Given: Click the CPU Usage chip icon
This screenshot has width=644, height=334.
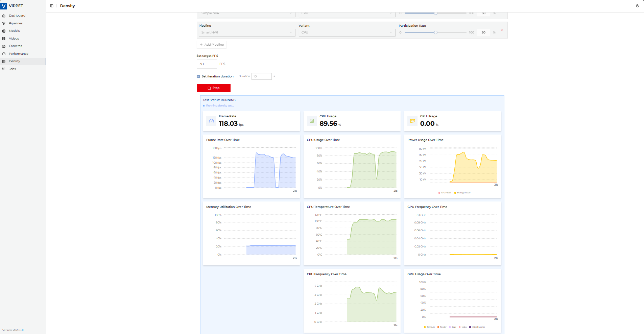Looking at the screenshot, I should (x=312, y=121).
